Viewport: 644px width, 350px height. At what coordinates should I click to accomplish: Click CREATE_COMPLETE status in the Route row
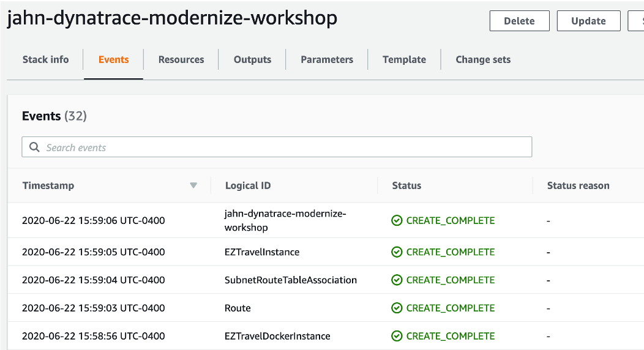click(x=451, y=308)
